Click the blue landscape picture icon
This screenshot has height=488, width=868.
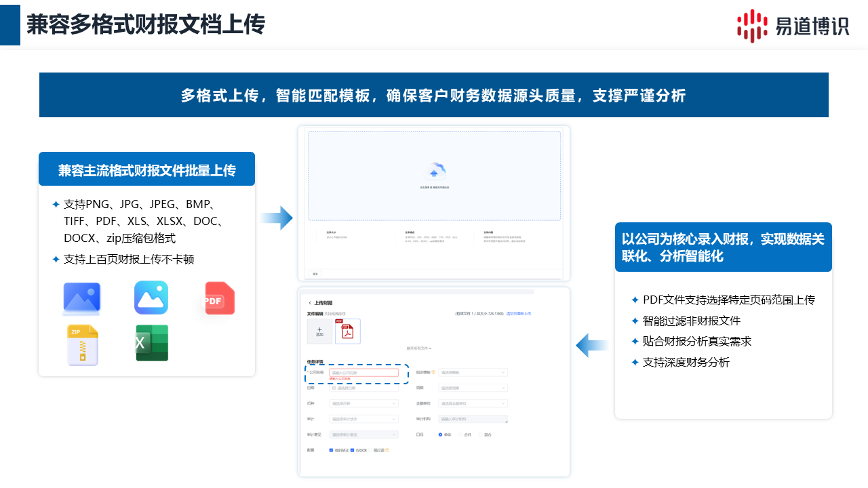(x=82, y=299)
